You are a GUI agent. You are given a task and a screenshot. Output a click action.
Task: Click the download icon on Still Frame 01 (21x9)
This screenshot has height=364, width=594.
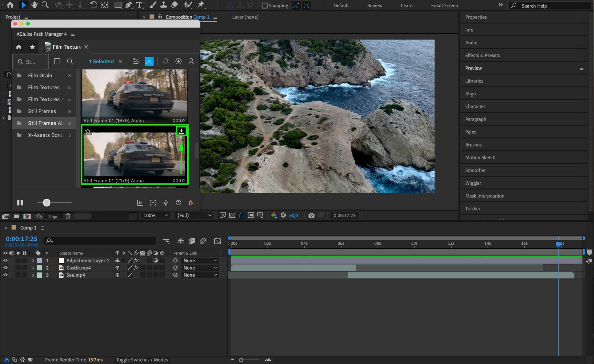pos(182,131)
